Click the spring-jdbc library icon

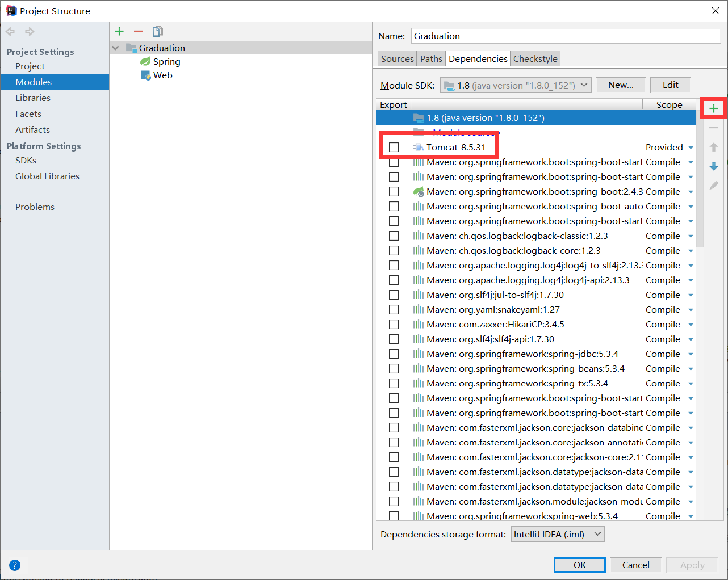pos(419,354)
